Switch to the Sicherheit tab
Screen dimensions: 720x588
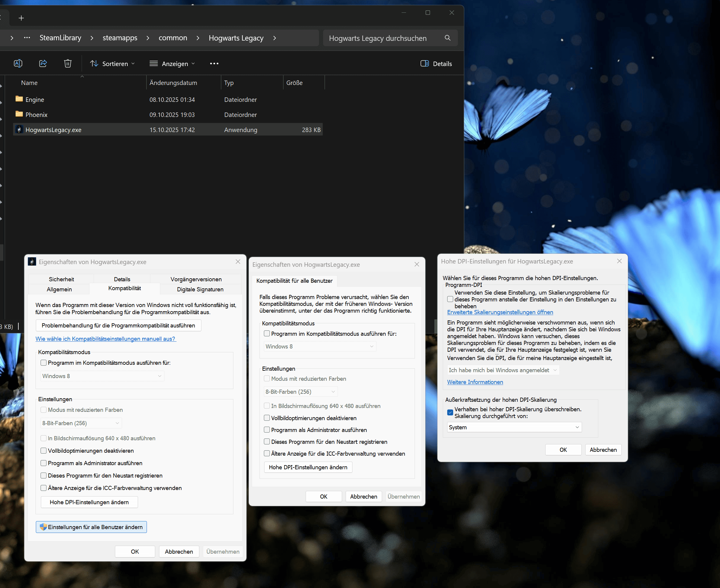point(61,279)
